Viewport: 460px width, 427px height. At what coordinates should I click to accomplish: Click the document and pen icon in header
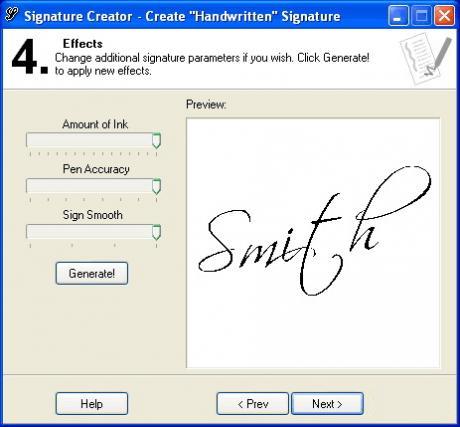coord(426,59)
